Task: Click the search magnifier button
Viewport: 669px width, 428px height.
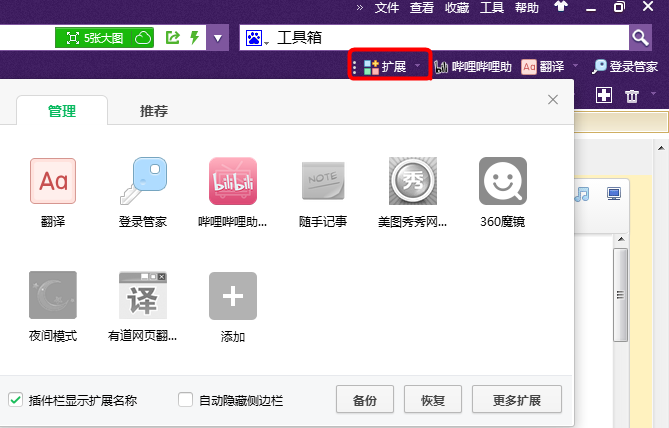Action: pyautogui.click(x=640, y=38)
